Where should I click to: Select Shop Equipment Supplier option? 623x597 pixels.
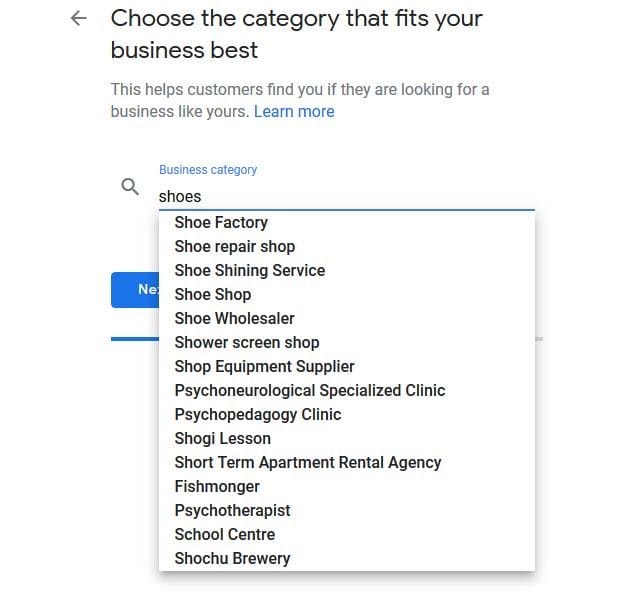(346, 367)
